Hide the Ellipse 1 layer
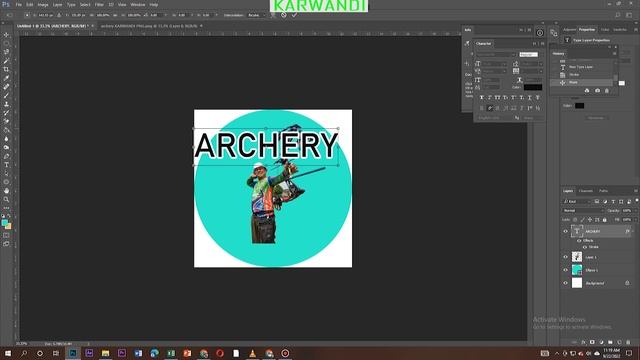The width and height of the screenshot is (640, 360). (x=565, y=270)
